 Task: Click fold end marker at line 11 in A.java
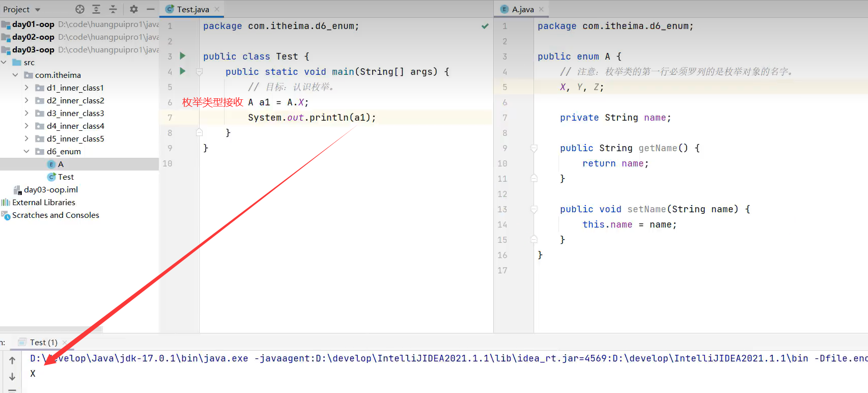click(534, 178)
